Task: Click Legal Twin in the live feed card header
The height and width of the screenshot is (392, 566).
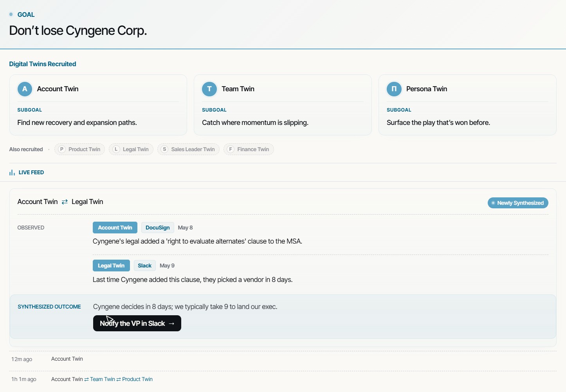Action: [x=87, y=202]
